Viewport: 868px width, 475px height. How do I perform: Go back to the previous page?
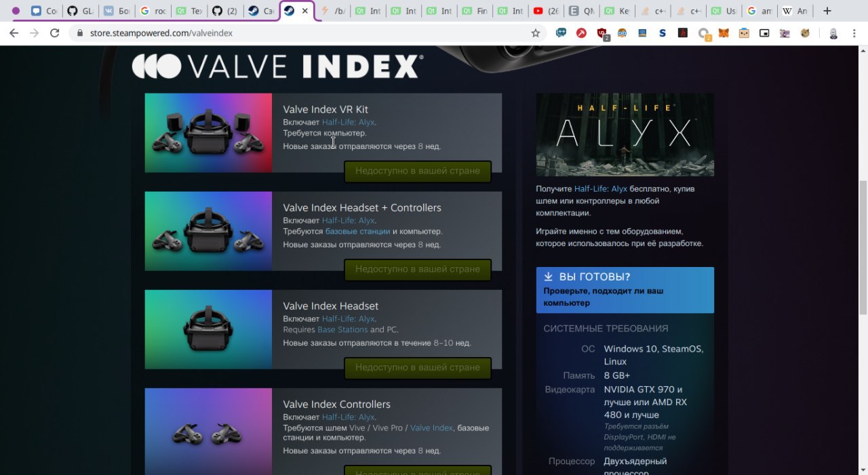(14, 33)
